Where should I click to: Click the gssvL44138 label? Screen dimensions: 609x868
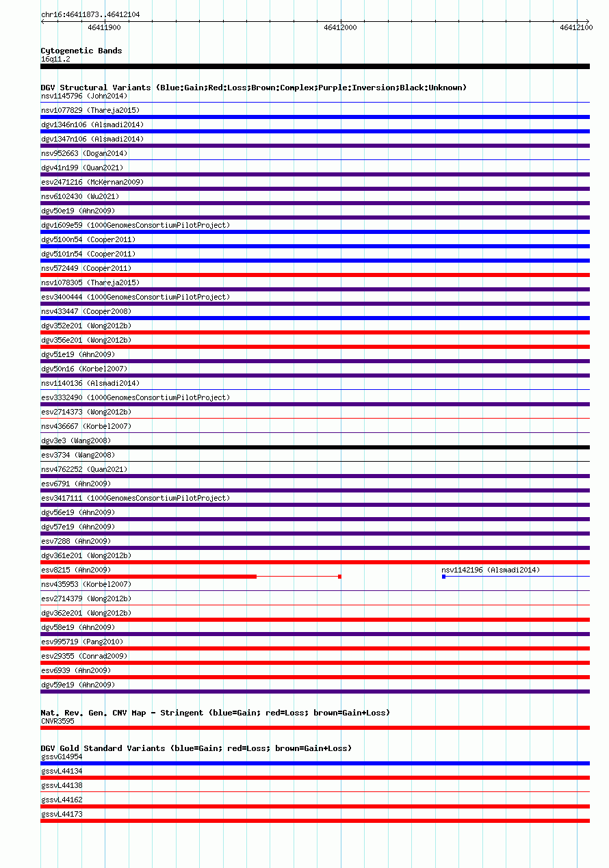coord(62,785)
